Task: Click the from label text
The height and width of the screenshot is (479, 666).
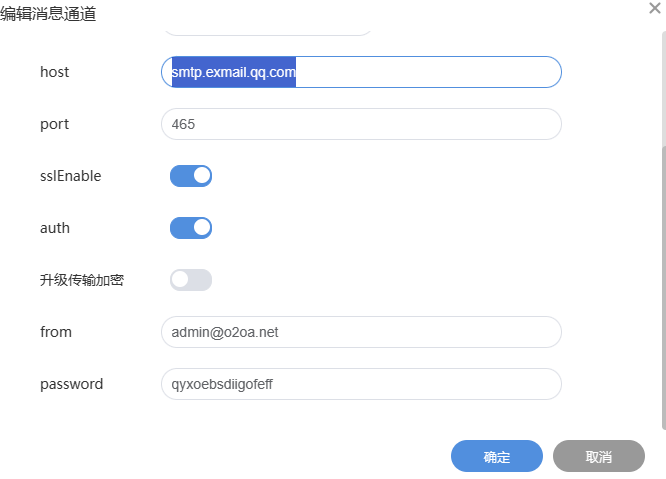Action: click(x=56, y=332)
